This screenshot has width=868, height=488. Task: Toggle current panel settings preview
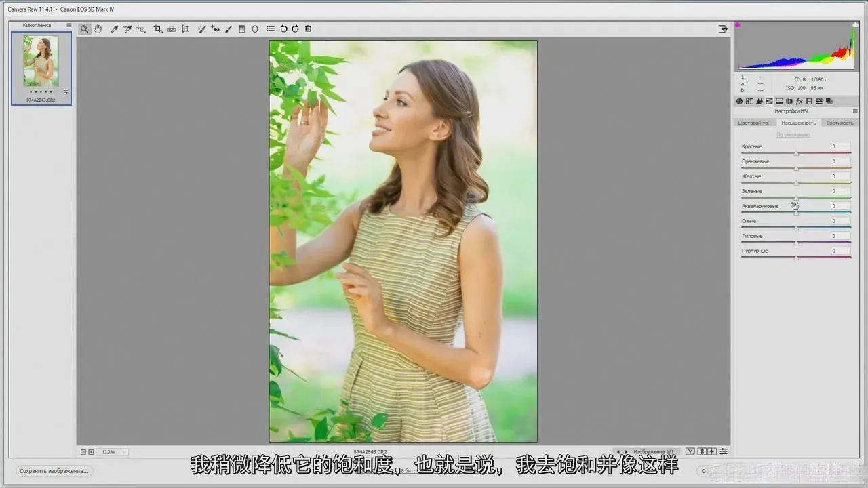pyautogui.click(x=724, y=451)
